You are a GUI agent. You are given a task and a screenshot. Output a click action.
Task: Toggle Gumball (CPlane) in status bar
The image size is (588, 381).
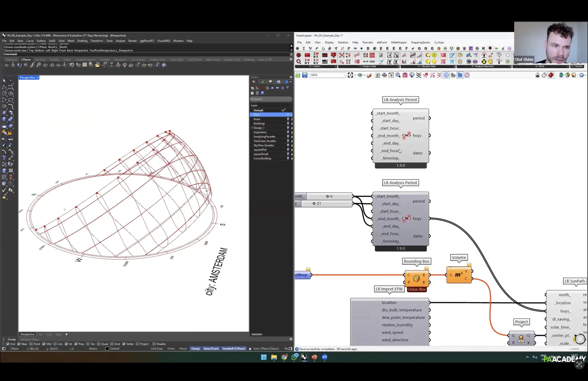(234, 349)
